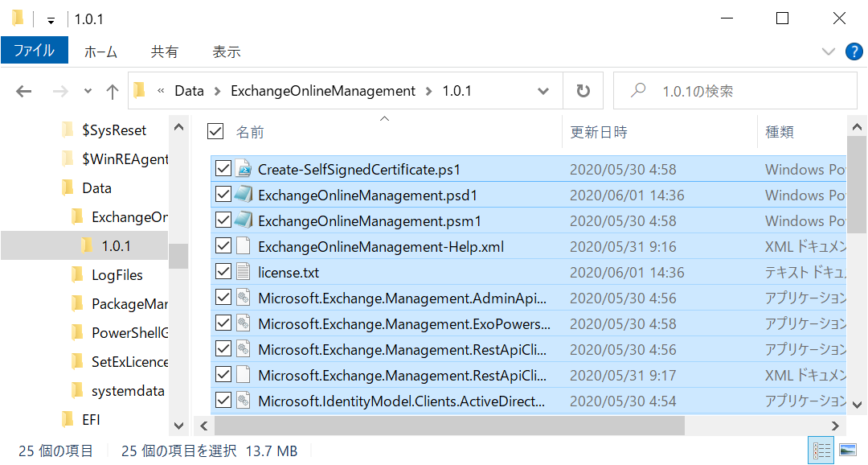The height and width of the screenshot is (465, 868).
Task: Show hidden breadcrumb path double chevron
Action: pos(161,90)
